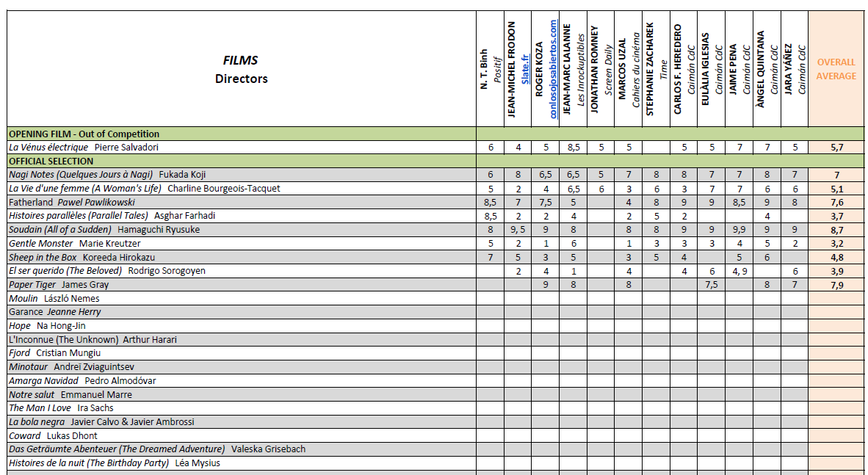Click Lalanne's 8,5 for La Vénus électrique

pyautogui.click(x=573, y=148)
